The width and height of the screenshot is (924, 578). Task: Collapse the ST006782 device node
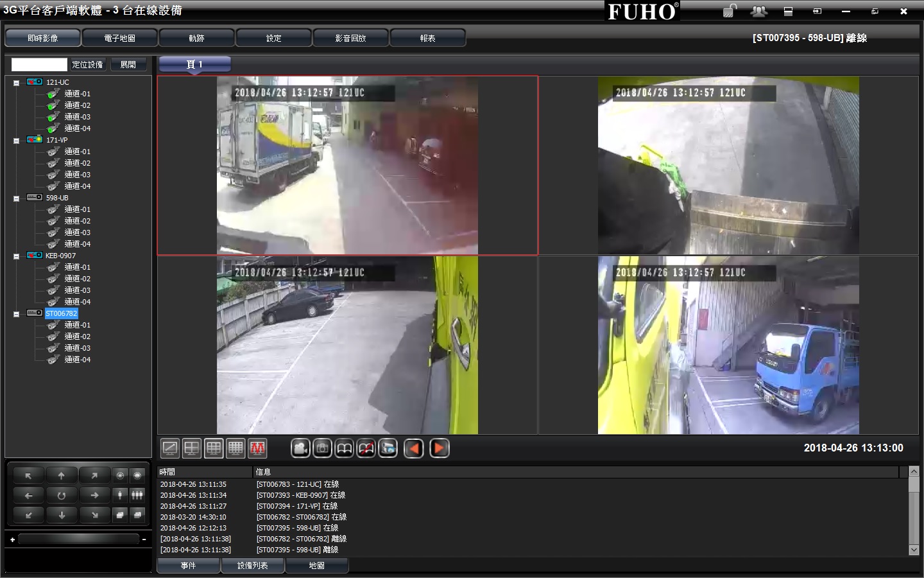[16, 314]
